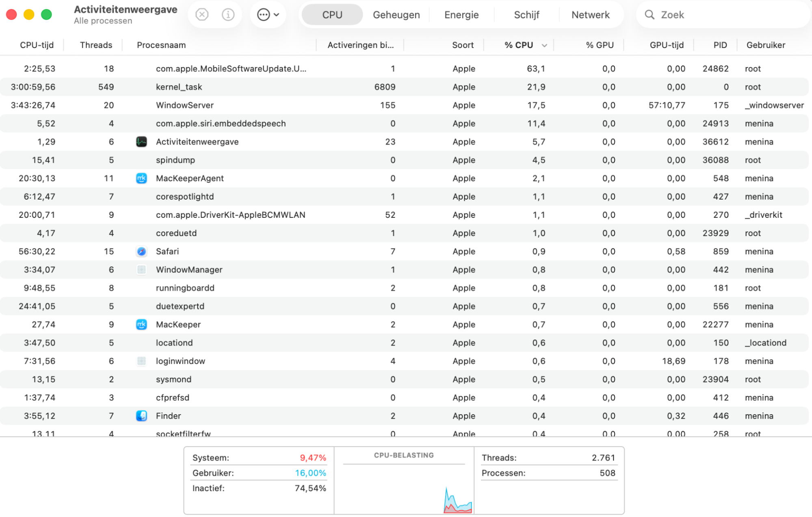The image size is (812, 517).
Task: Click the stop process (X) toolbar icon
Action: pos(202,15)
